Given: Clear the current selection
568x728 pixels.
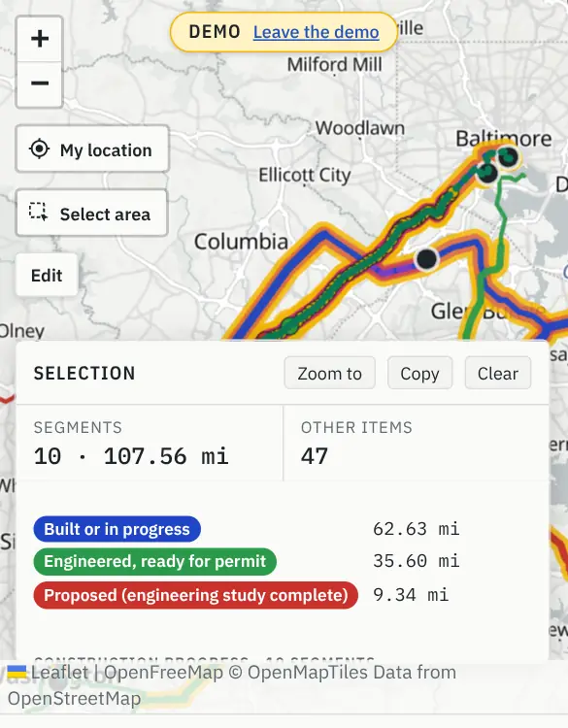Looking at the screenshot, I should [x=498, y=374].
